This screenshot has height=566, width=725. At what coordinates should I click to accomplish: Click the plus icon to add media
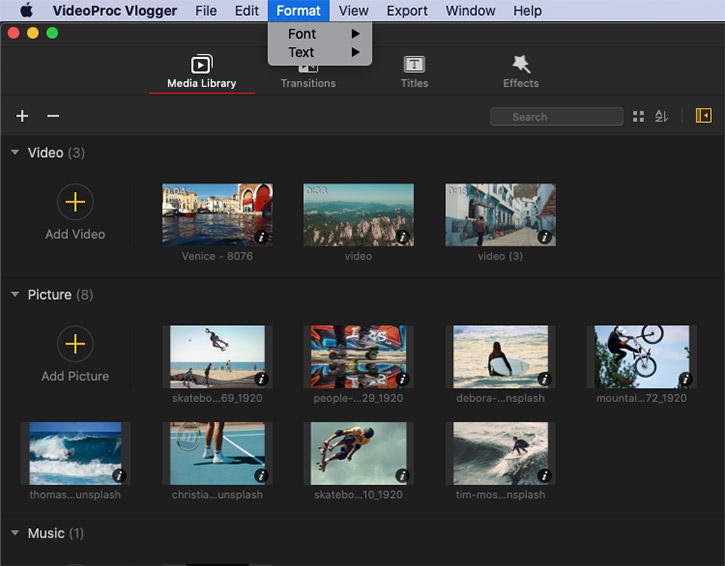(22, 117)
